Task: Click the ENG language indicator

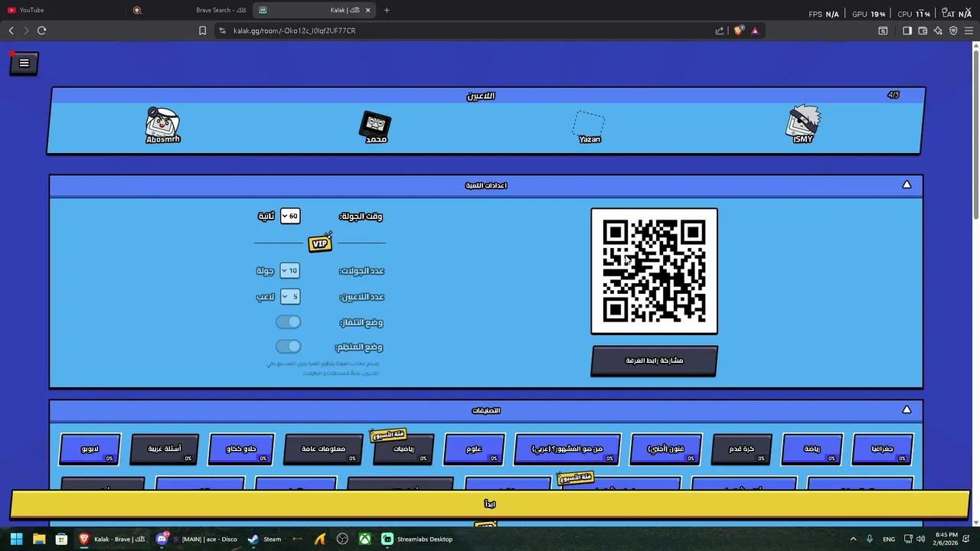Action: pyautogui.click(x=889, y=539)
